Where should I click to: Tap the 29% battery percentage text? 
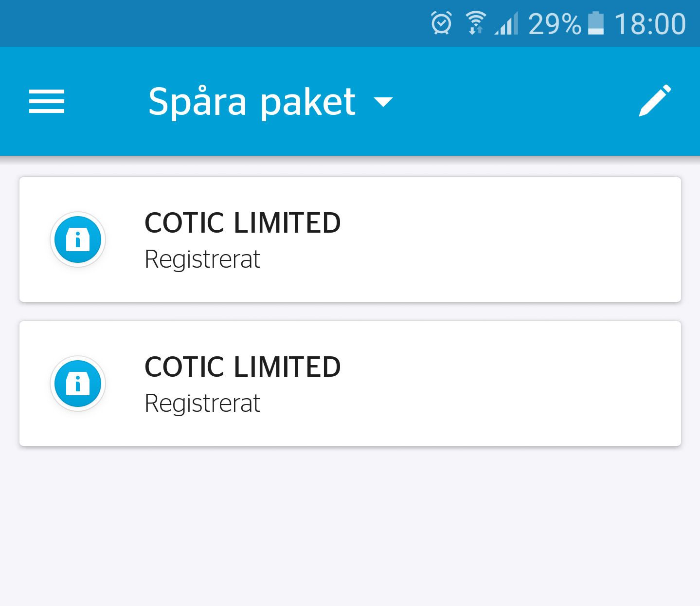(555, 24)
